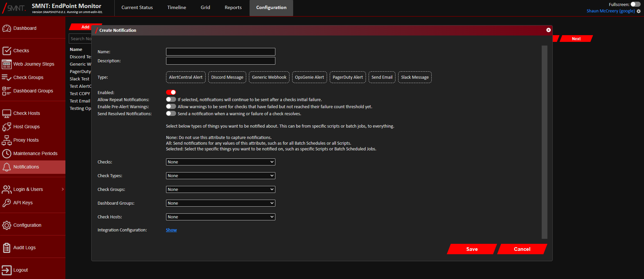Click the Name input field
Image resolution: width=644 pixels, height=279 pixels.
point(220,52)
